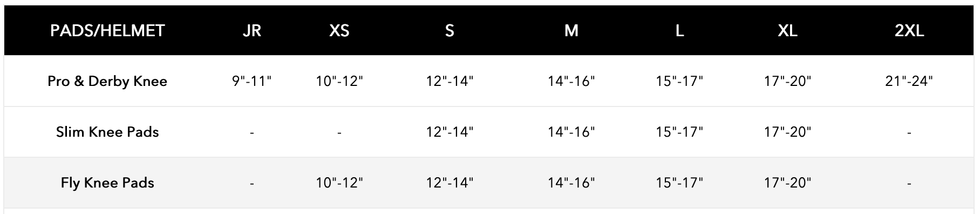
Task: Click Fly Knee Pads XS 10"-12" cell
Action: [339, 183]
